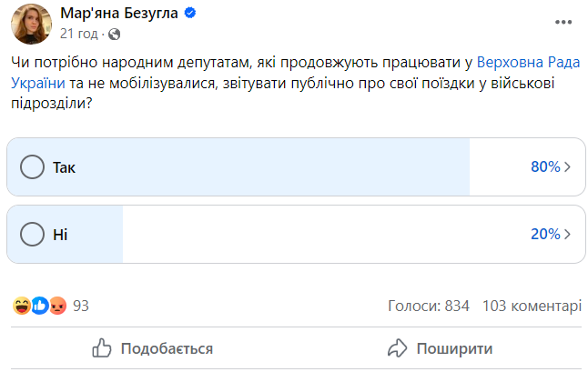Click the author's profile picture thumbnail
This screenshot has height=372, width=588.
click(30, 25)
